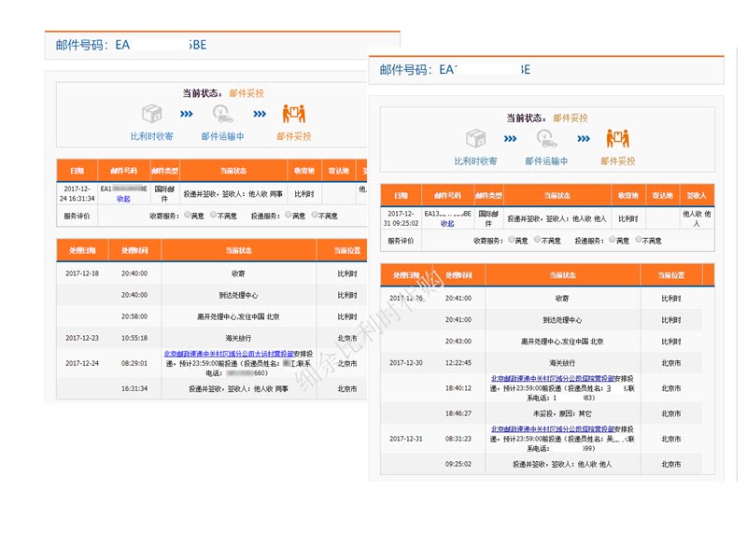Click 处理时间 column header in left panel
Image resolution: width=747 pixels, height=560 pixels.
[x=134, y=250]
